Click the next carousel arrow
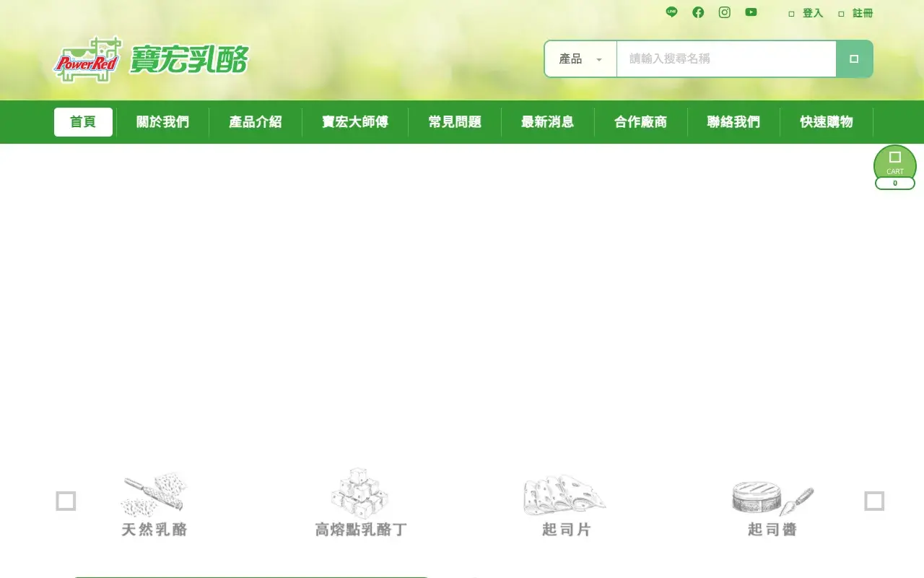The height and width of the screenshot is (578, 924). click(874, 501)
